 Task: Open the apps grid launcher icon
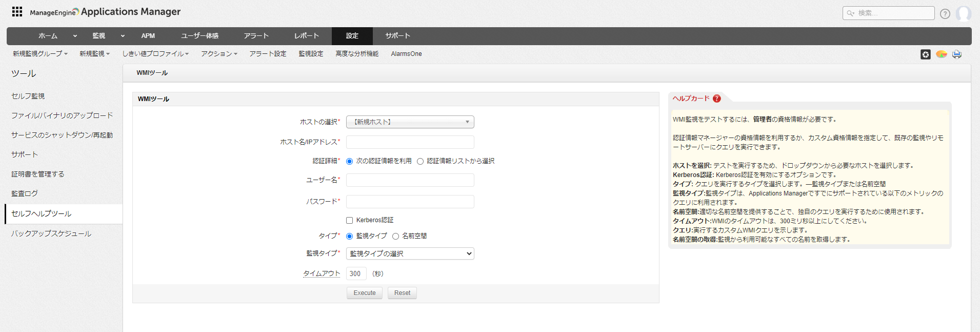[x=17, y=12]
